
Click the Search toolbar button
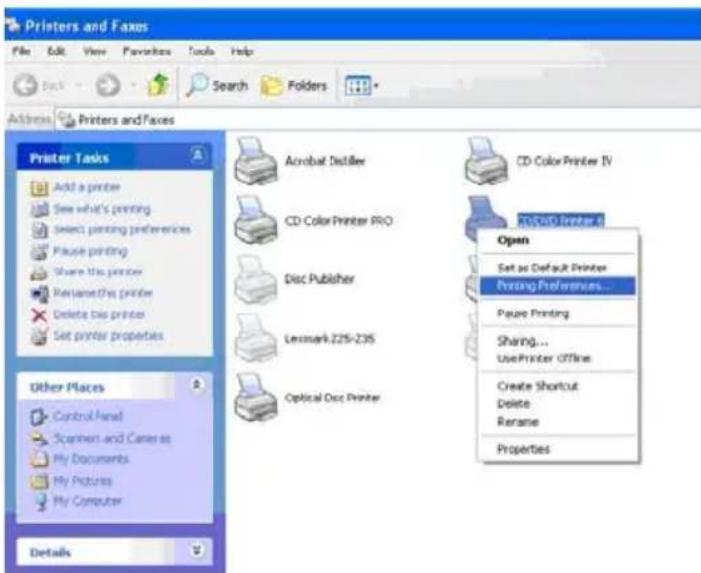point(217,85)
